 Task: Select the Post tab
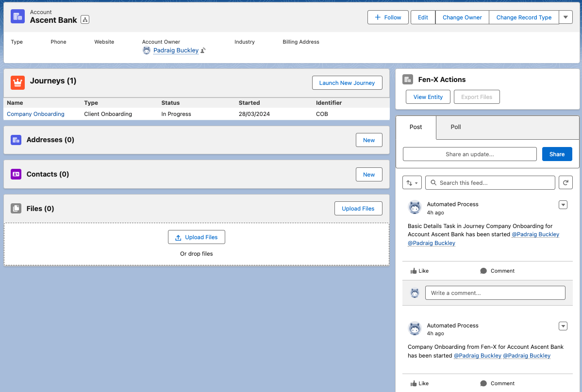pyautogui.click(x=416, y=127)
